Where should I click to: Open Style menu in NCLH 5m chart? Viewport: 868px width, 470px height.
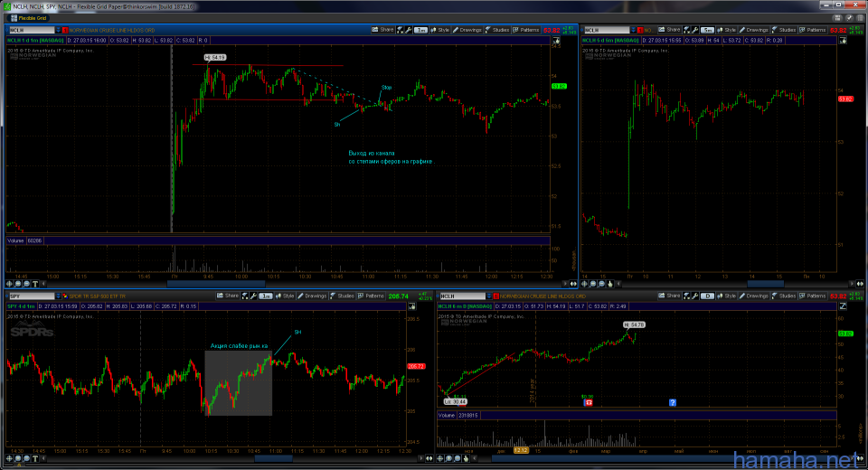point(726,30)
